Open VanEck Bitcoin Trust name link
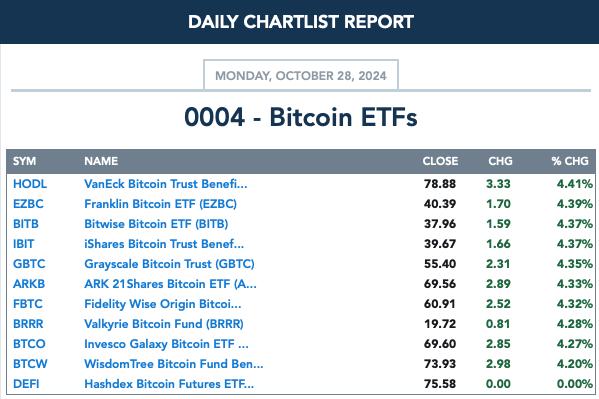The width and height of the screenshot is (599, 399). [x=165, y=184]
